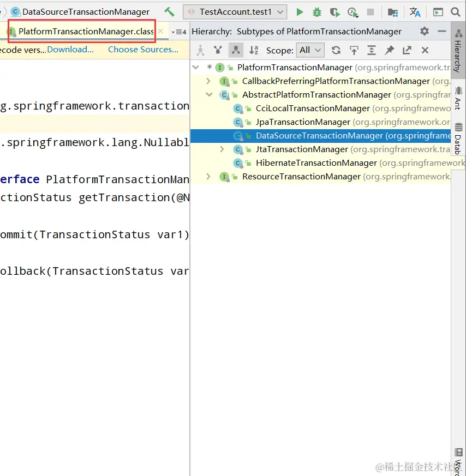466x476 pixels.
Task: Open Search Everywhere magnifier icon
Action: [x=456, y=12]
